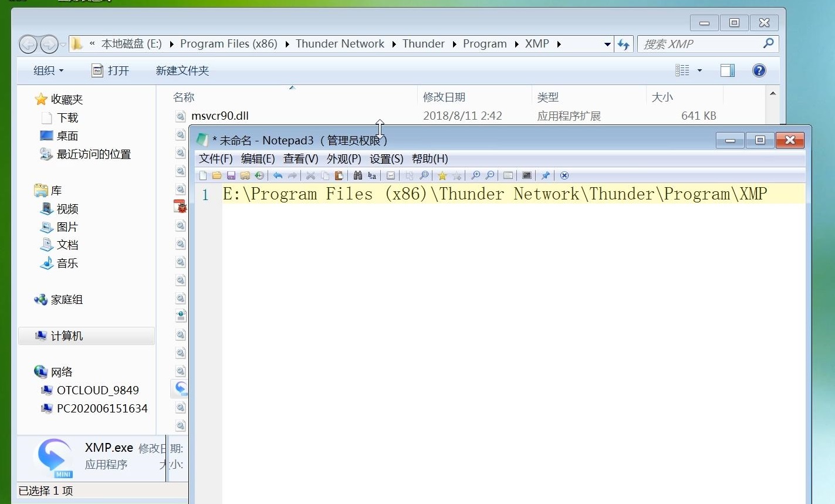This screenshot has width=835, height=504.
Task: Zoom in with the plus magnifier icon
Action: [x=475, y=175]
